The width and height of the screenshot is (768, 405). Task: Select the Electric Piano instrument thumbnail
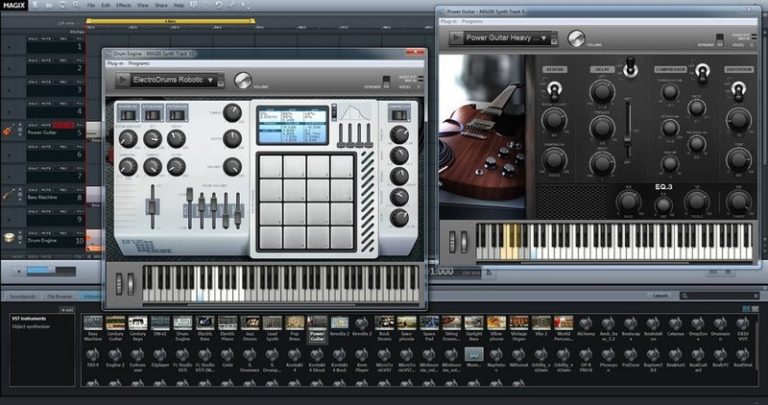click(x=227, y=323)
